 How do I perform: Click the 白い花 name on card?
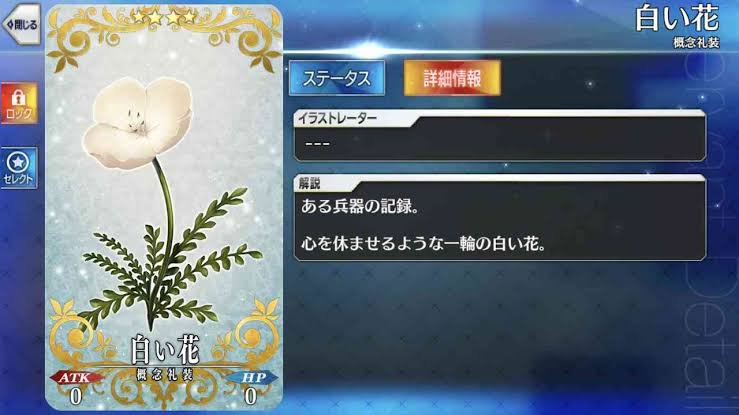click(165, 350)
